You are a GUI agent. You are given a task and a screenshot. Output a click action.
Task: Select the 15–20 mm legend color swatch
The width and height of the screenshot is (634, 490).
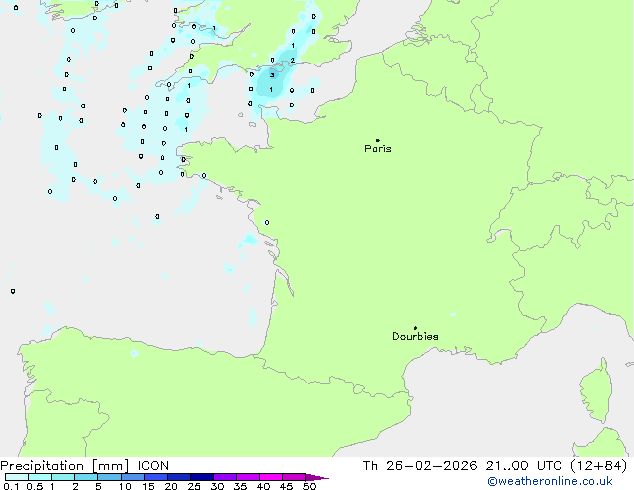coord(156,477)
